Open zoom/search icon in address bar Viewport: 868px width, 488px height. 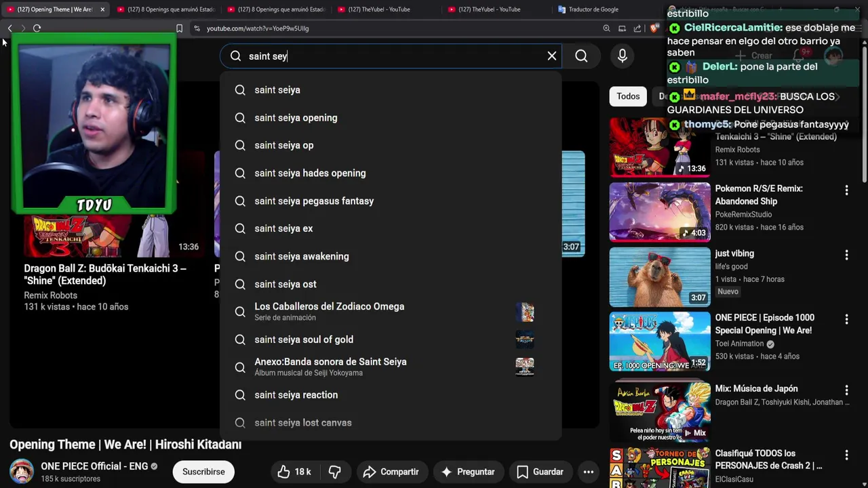pos(606,28)
